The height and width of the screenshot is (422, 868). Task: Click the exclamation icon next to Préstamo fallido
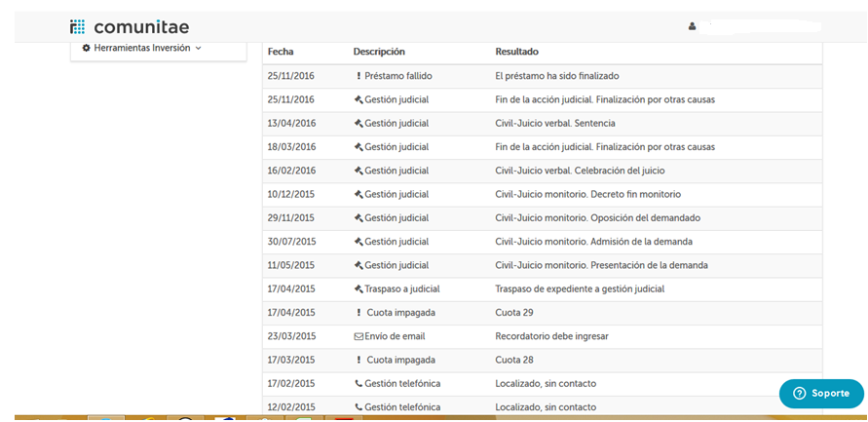[359, 76]
